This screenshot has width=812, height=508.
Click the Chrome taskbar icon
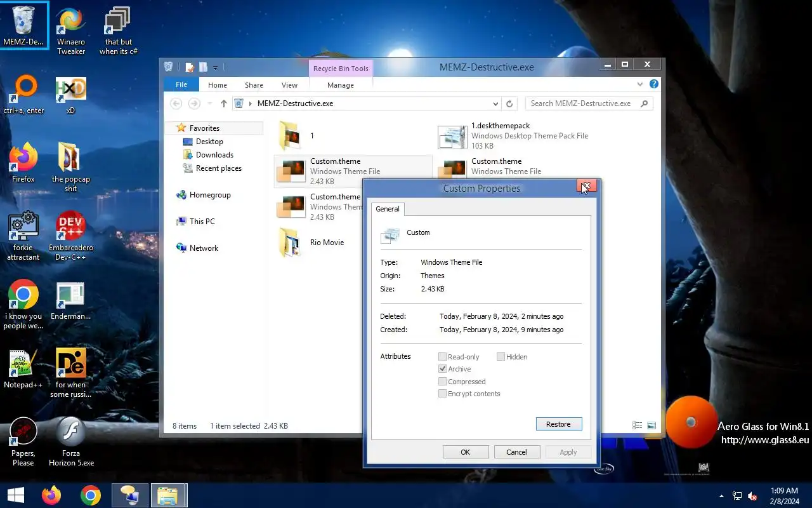tap(91, 495)
